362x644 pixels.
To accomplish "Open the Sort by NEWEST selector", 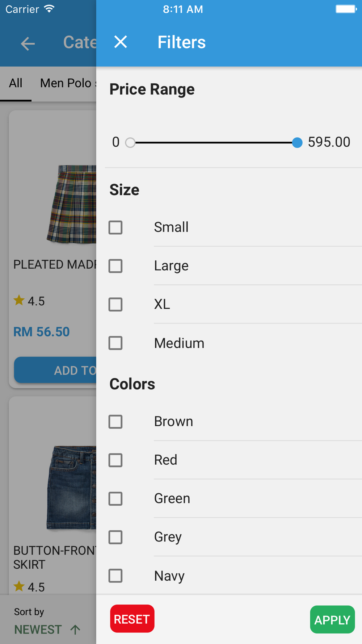I will click(38, 629).
